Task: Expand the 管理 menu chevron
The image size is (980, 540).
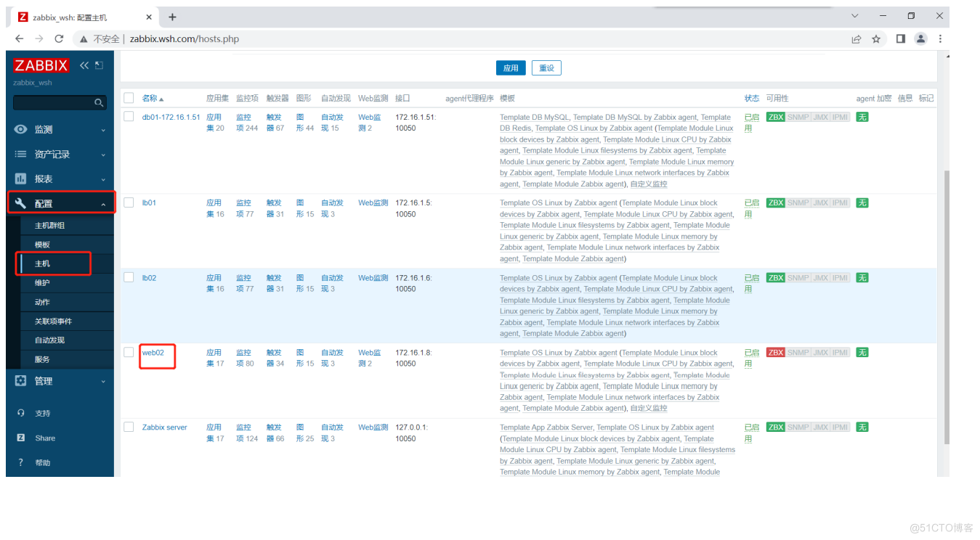Action: point(103,381)
